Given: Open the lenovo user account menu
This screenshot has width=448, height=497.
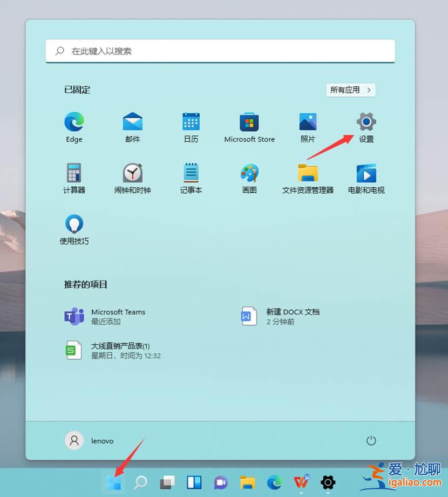Looking at the screenshot, I should click(x=90, y=440).
